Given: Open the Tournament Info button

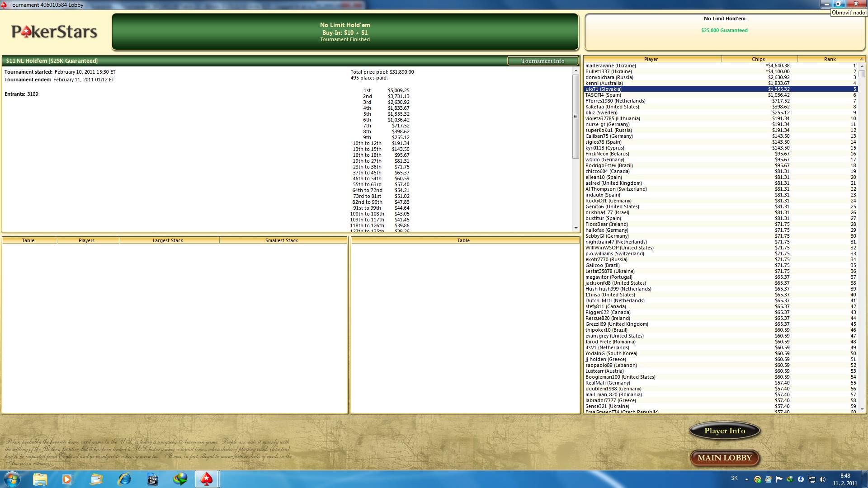Looking at the screenshot, I should [542, 61].
